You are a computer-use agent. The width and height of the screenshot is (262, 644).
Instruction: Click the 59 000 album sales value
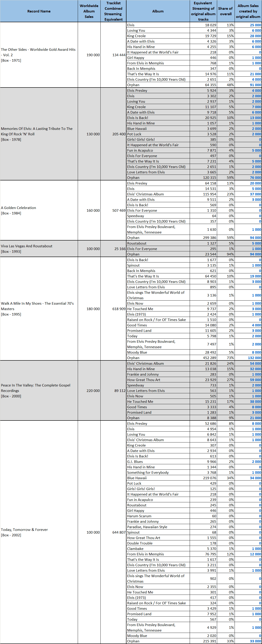tap(248, 380)
